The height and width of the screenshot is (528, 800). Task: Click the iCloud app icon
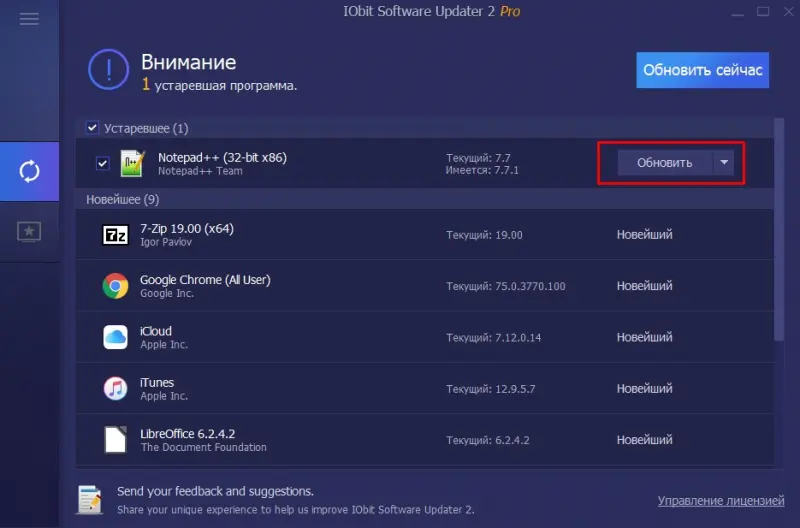[115, 337]
